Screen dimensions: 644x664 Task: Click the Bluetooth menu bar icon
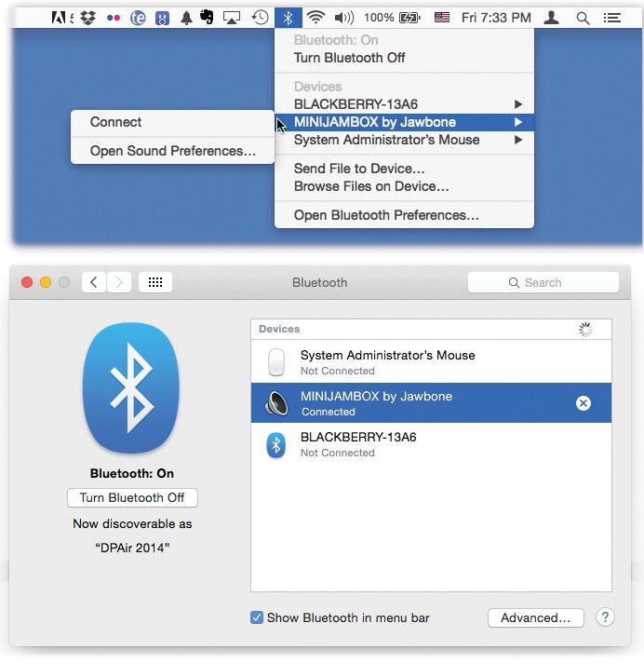coord(288,18)
